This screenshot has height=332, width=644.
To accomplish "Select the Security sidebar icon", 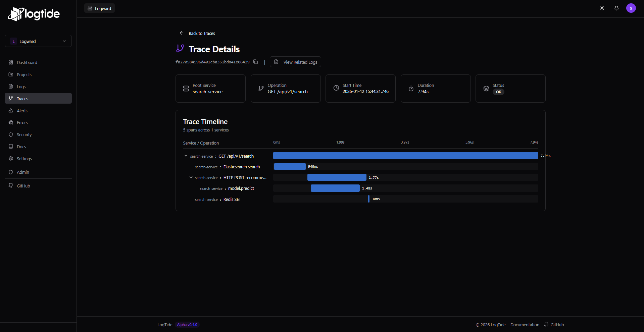I will point(11,134).
